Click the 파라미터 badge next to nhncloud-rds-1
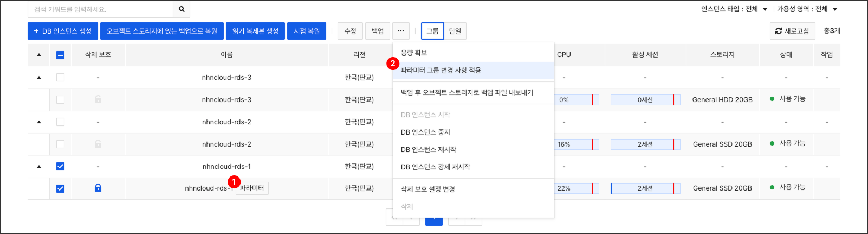The image size is (868, 234). [x=252, y=188]
